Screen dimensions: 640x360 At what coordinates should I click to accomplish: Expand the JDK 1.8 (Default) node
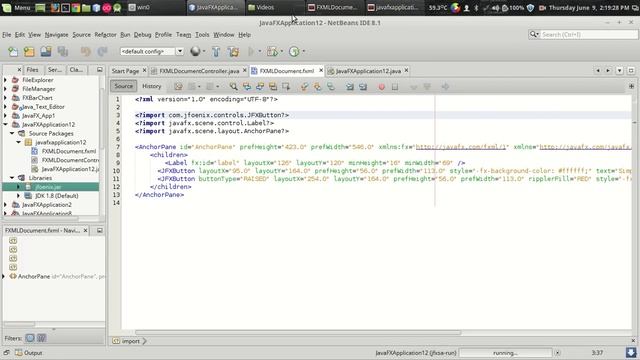[18, 196]
